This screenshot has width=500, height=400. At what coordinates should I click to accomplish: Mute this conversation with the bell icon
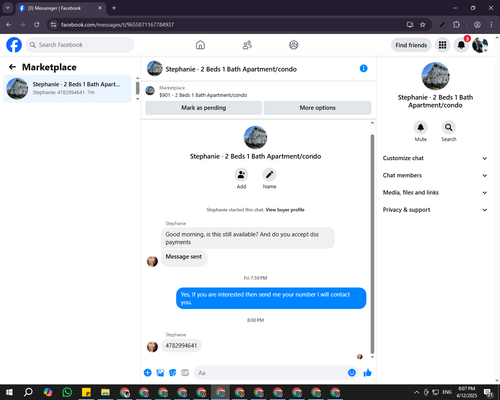coord(421,127)
